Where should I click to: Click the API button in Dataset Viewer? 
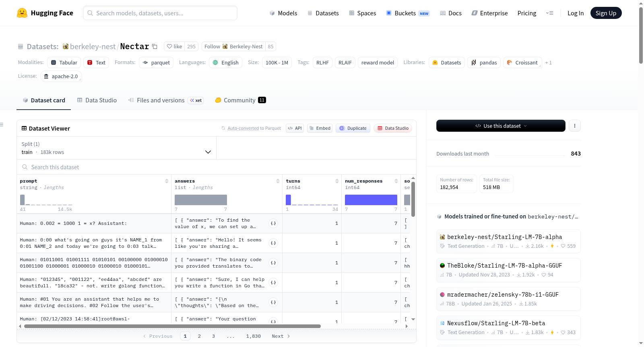pyautogui.click(x=295, y=128)
